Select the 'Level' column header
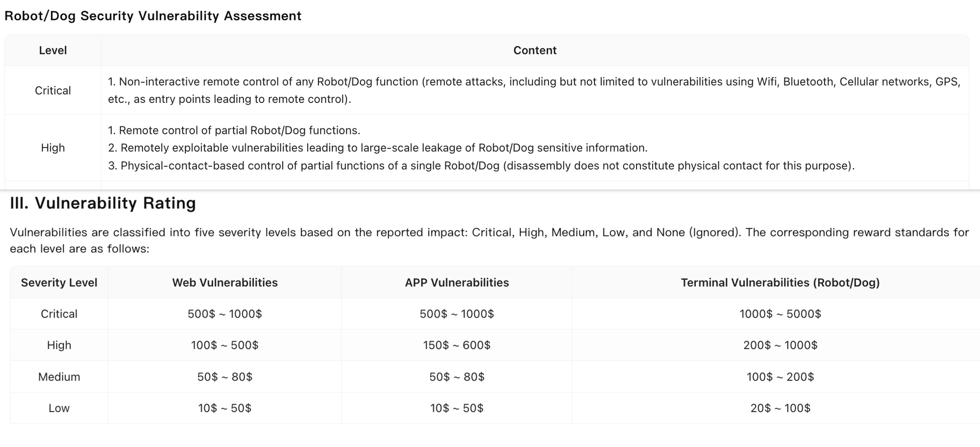Screen dimensions: 980x447 click(x=53, y=50)
